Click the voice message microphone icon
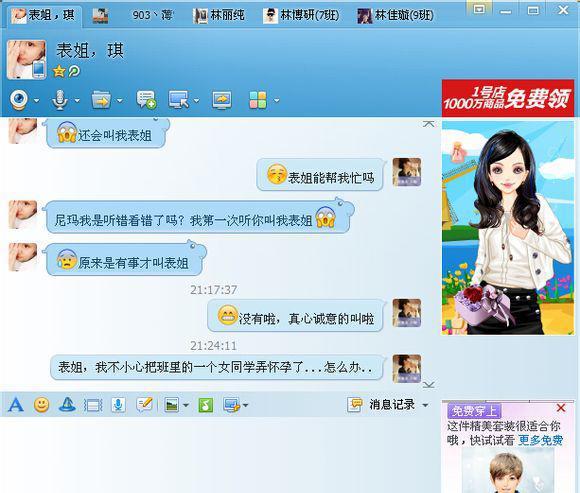Viewport: 580px width, 493px height. pyautogui.click(x=118, y=405)
